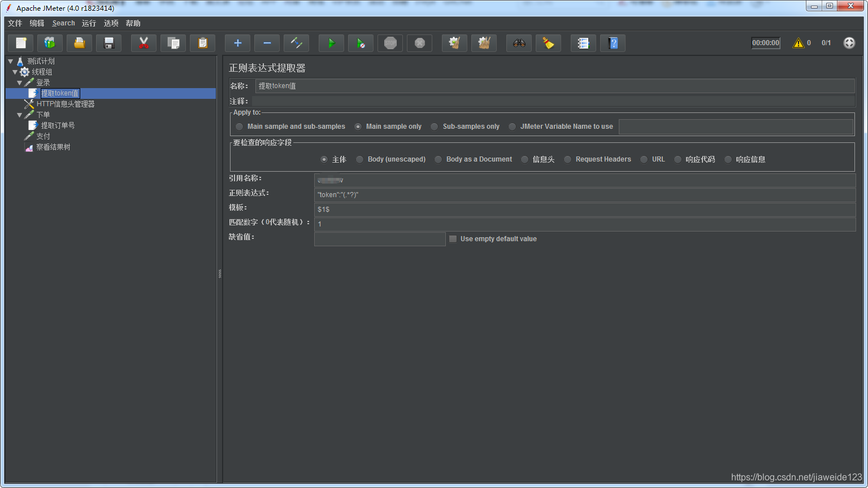Click the 缺省值 input field
868x488 pixels.
point(380,239)
